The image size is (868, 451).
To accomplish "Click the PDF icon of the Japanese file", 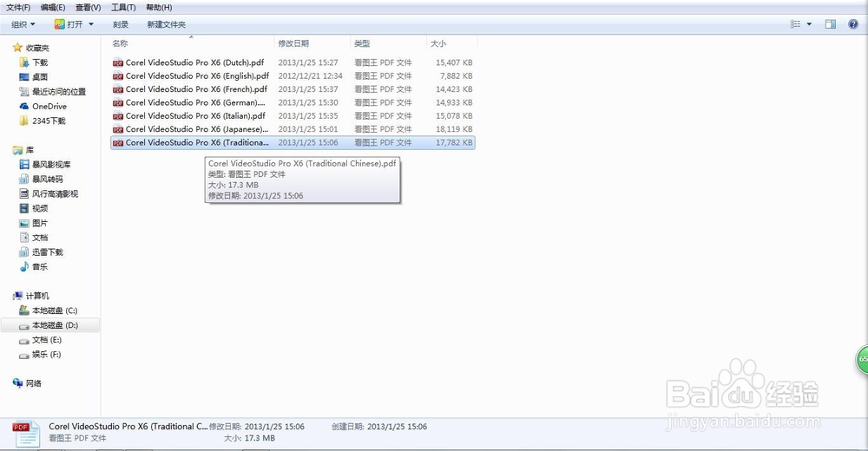I will coord(118,129).
